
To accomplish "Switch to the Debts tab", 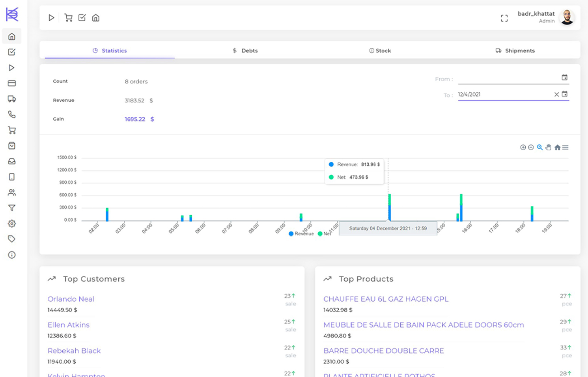I will [x=245, y=50].
